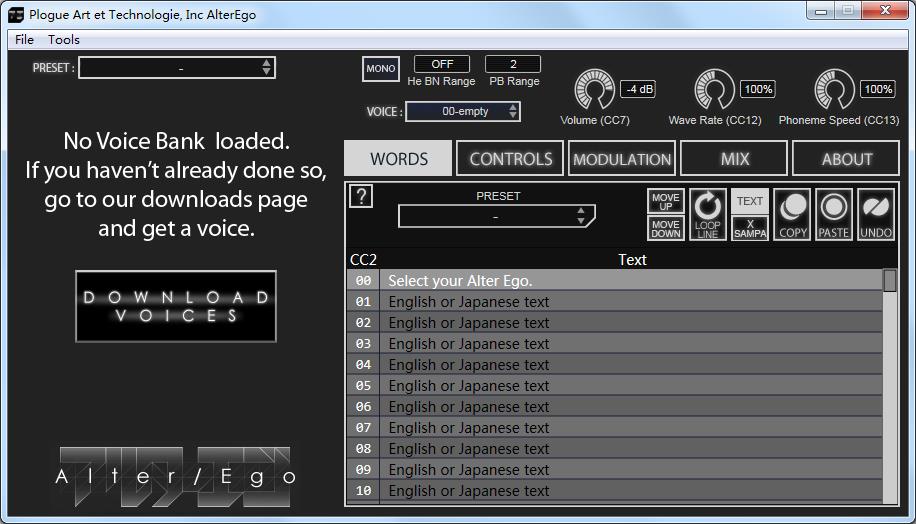Click the Undo icon

pos(875,215)
